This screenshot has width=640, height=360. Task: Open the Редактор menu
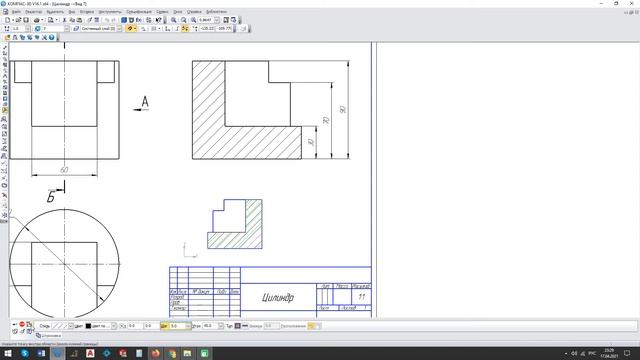33,12
